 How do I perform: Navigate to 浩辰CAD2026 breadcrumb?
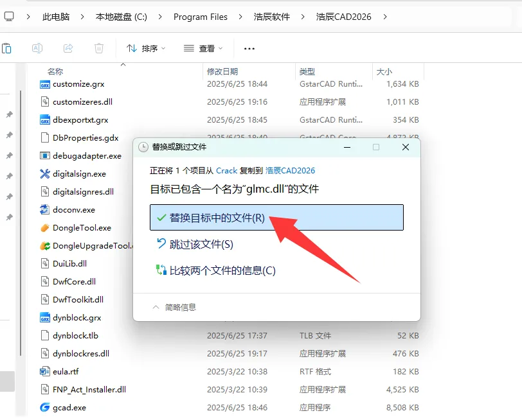tap(343, 17)
